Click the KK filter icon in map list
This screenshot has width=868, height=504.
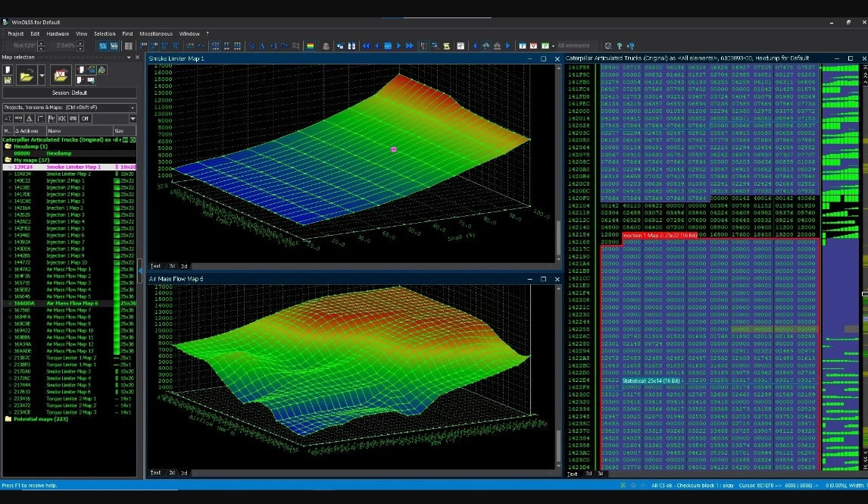click(62, 119)
